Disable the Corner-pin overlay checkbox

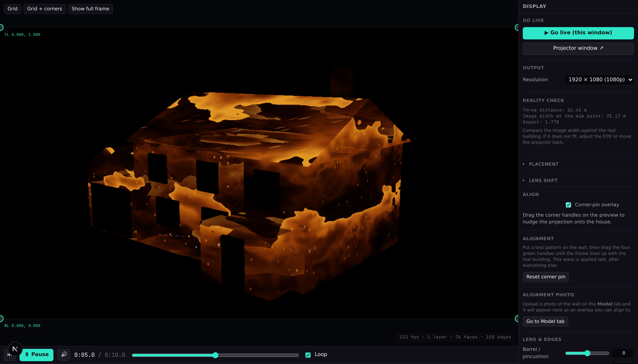568,205
